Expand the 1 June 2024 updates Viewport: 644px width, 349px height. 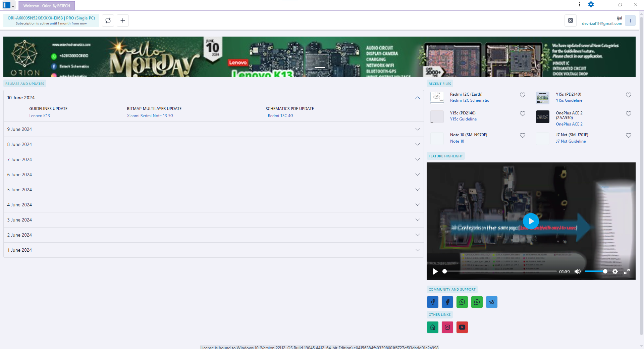click(214, 250)
